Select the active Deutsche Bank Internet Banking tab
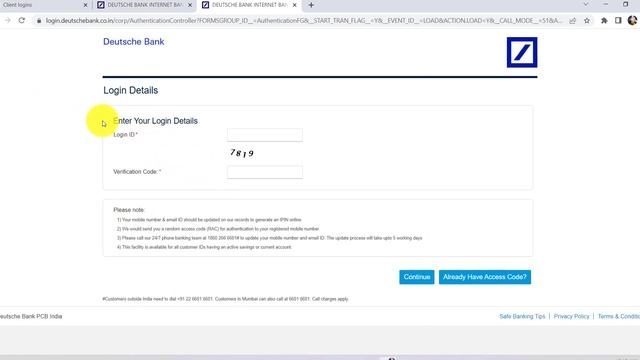The image size is (640, 360). (x=249, y=5)
